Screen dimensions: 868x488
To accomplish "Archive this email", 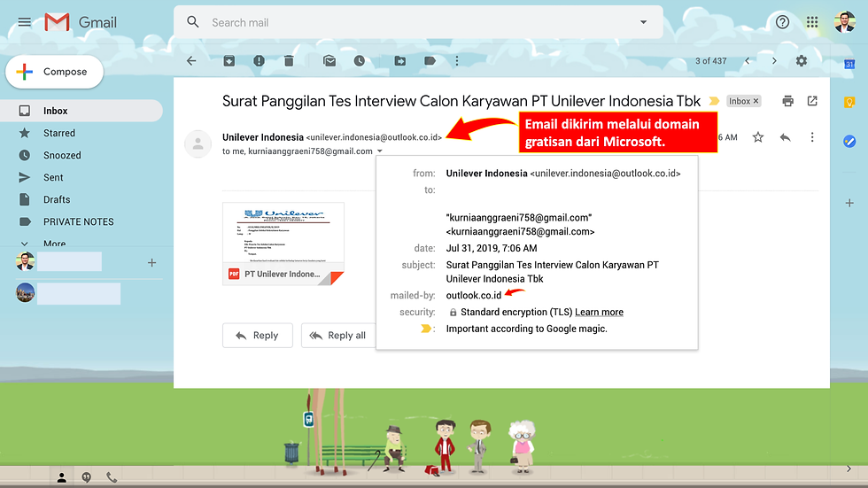I will point(229,61).
